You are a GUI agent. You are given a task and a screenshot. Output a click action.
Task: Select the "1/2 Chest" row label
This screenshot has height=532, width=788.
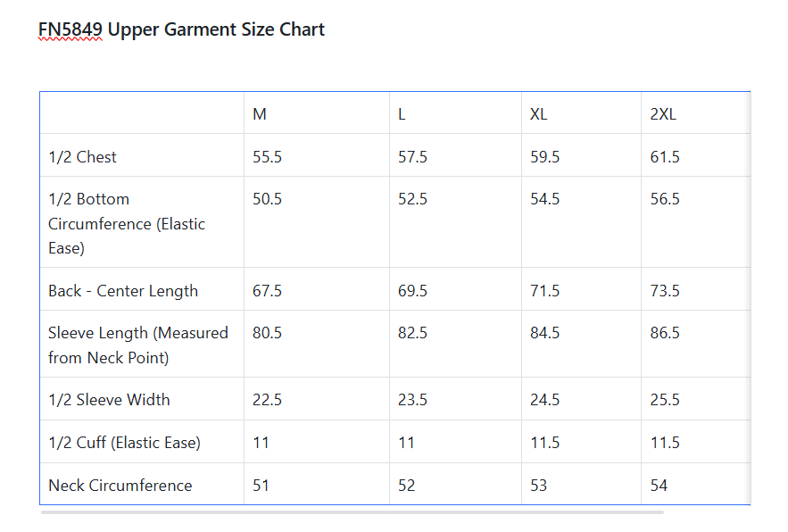coord(82,157)
